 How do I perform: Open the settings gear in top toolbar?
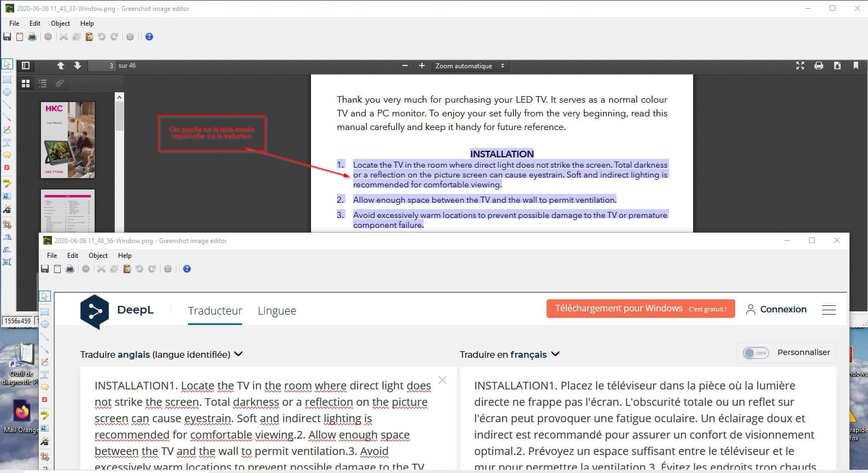click(130, 37)
